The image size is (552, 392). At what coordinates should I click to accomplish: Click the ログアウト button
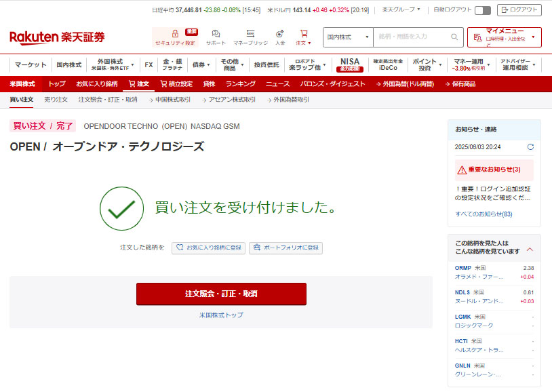click(x=519, y=10)
